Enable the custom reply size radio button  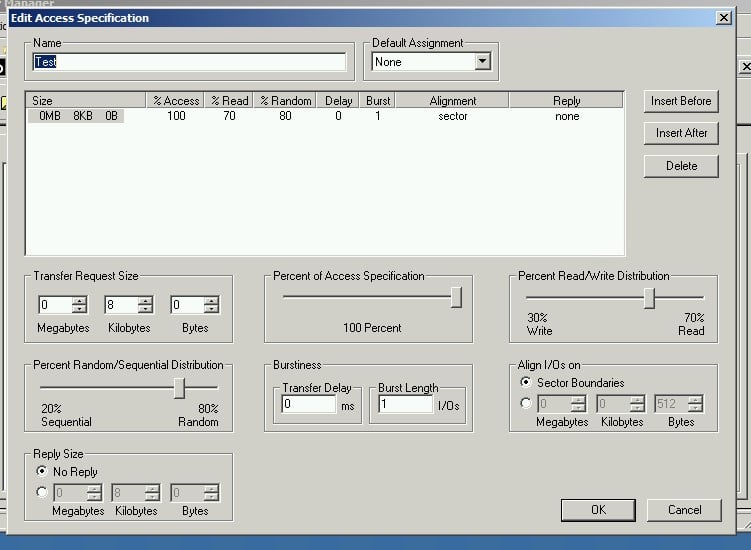pos(42,492)
